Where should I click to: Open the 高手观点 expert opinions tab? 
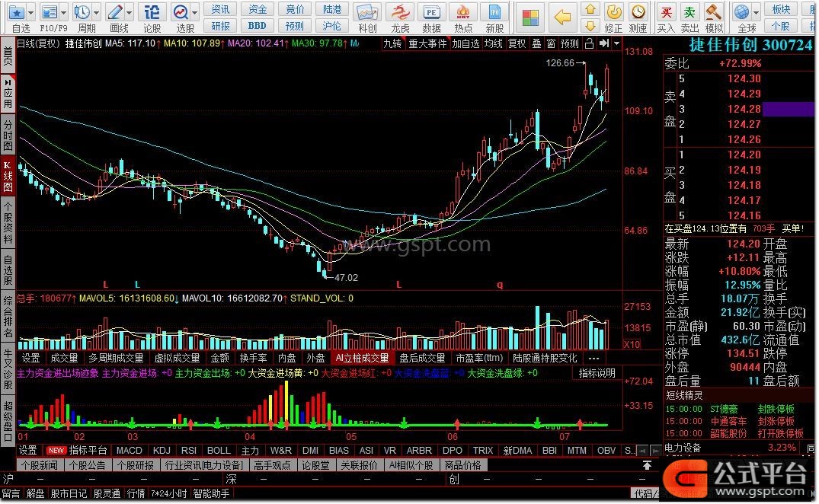pos(272,465)
